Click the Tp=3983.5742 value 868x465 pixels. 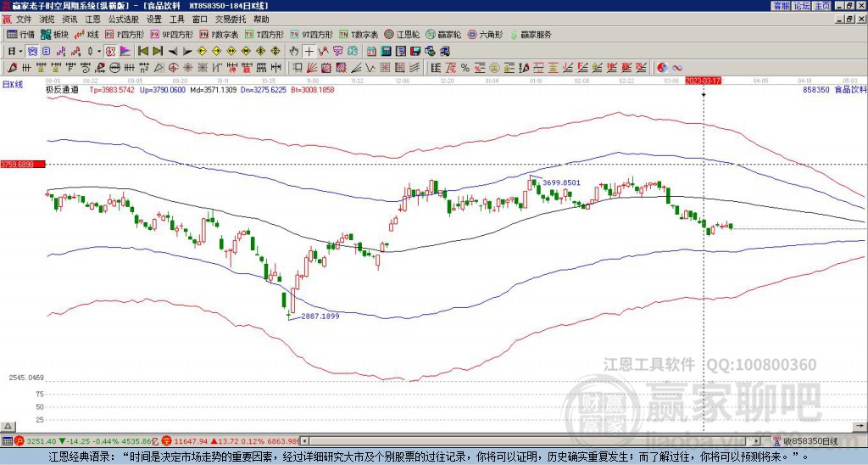coord(112,89)
